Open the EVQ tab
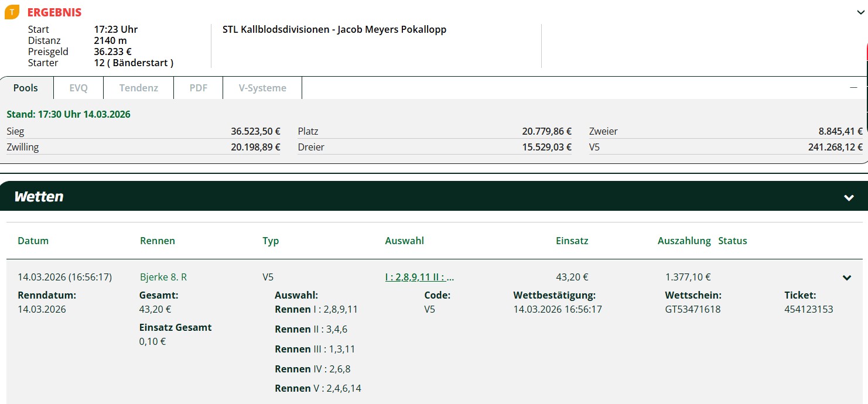This screenshot has height=404, width=868. (x=78, y=88)
